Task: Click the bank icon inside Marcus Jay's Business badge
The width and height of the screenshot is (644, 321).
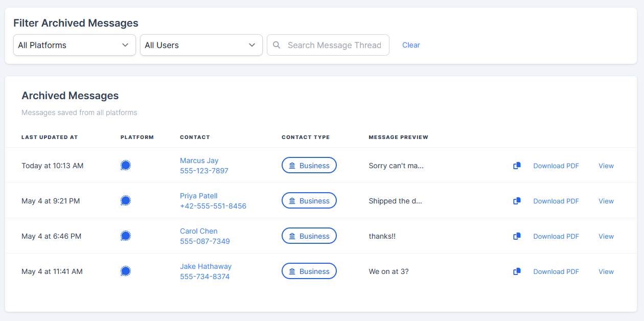Action: coord(292,165)
